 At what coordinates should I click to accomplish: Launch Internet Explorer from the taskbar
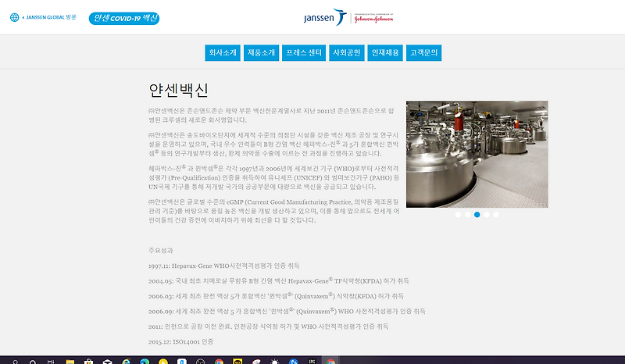(x=126, y=362)
